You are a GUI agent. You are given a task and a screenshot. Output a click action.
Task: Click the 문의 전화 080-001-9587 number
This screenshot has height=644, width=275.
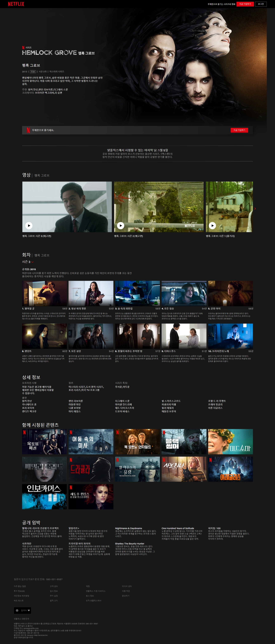(x=54, y=579)
